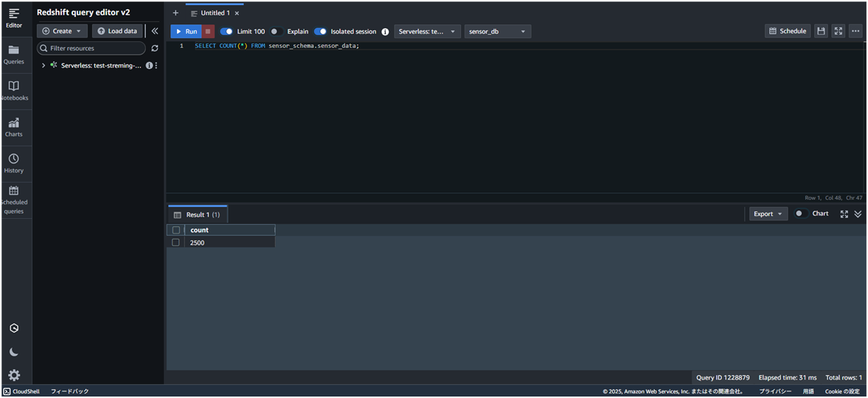868x398 pixels.
Task: Close the Untitled 1 tab
Action: click(237, 13)
